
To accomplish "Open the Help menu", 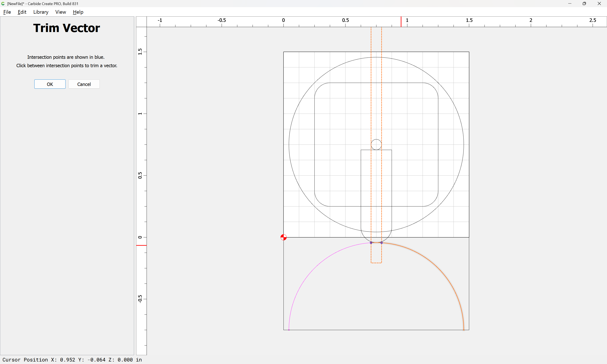I will [x=78, y=12].
